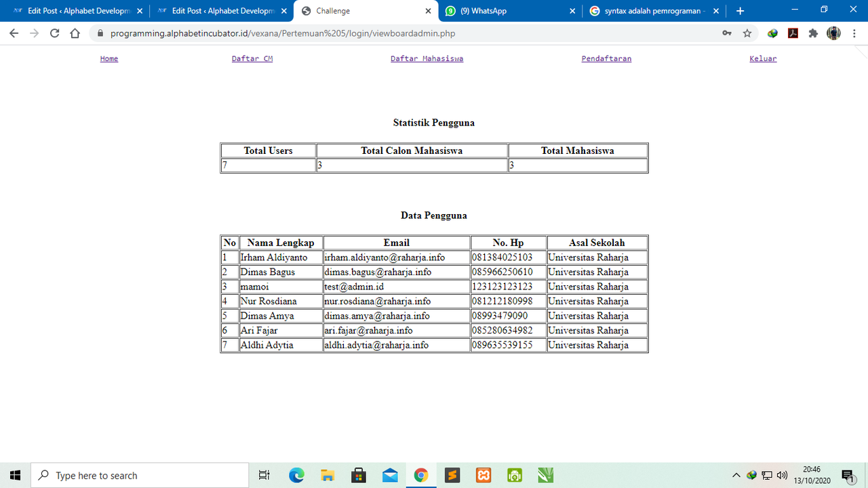Show hidden system tray icons
The height and width of the screenshot is (488, 868).
point(736,475)
